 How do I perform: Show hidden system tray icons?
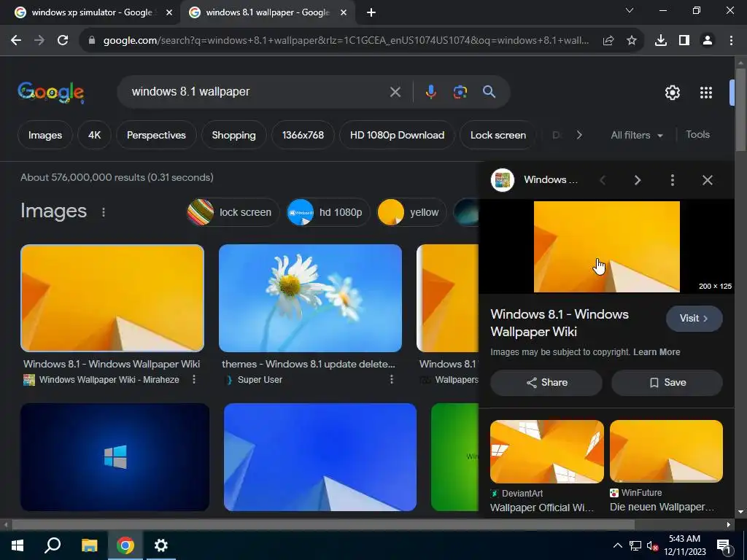(x=617, y=545)
